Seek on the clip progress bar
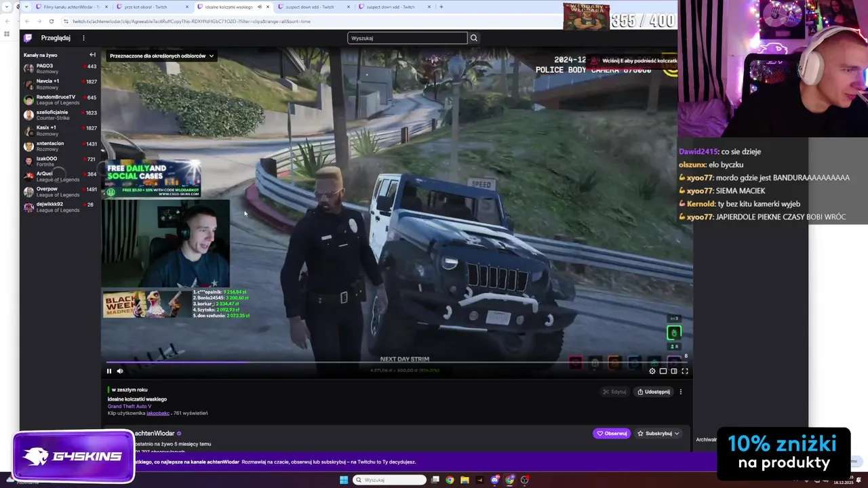The width and height of the screenshot is (868, 488). tap(397, 362)
